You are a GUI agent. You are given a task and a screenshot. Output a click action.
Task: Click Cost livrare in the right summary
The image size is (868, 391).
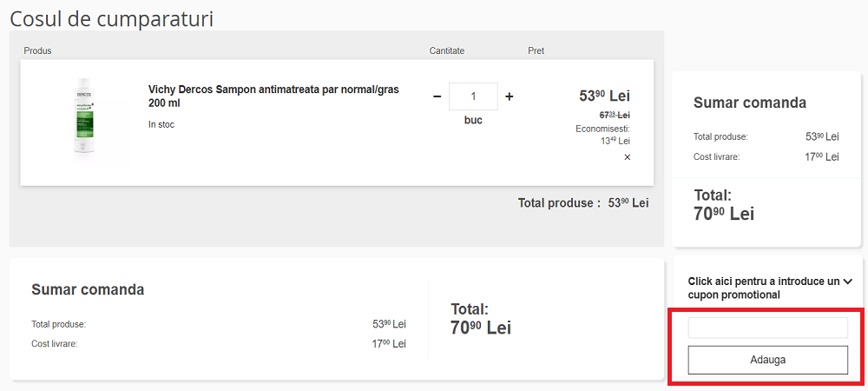(719, 157)
